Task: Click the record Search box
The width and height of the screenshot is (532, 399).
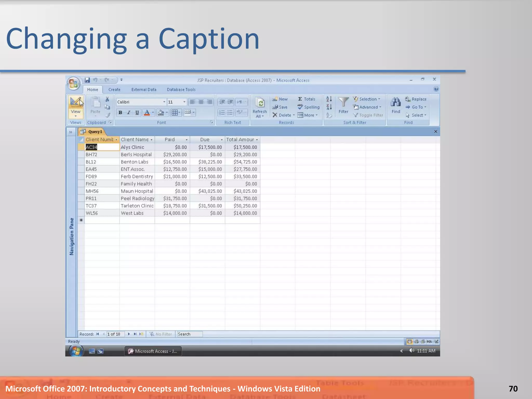Action: 189,334
